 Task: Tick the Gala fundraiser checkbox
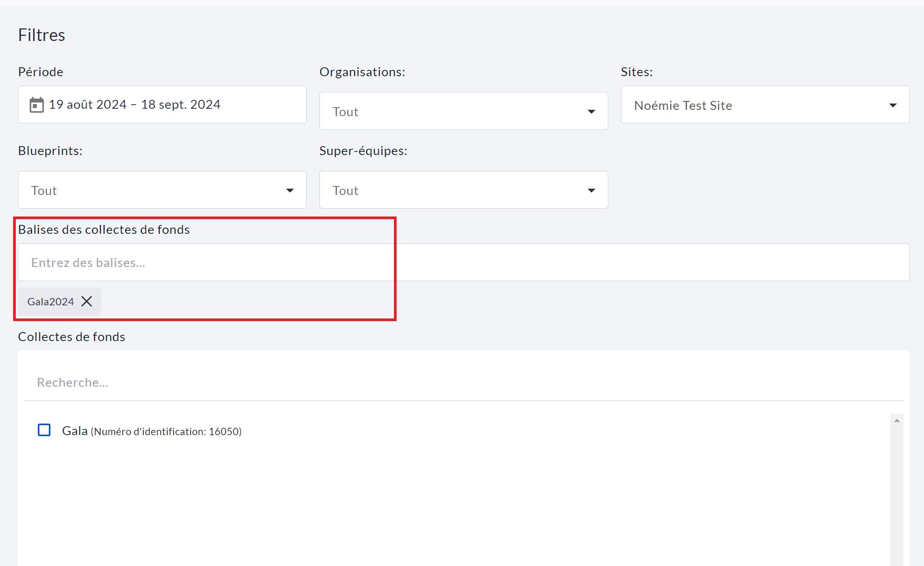(x=44, y=430)
